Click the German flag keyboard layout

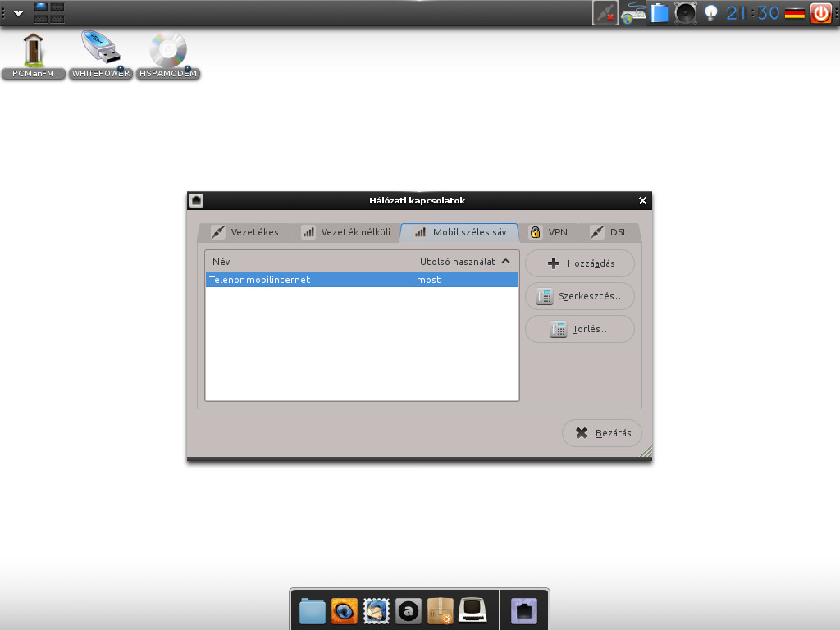click(794, 13)
